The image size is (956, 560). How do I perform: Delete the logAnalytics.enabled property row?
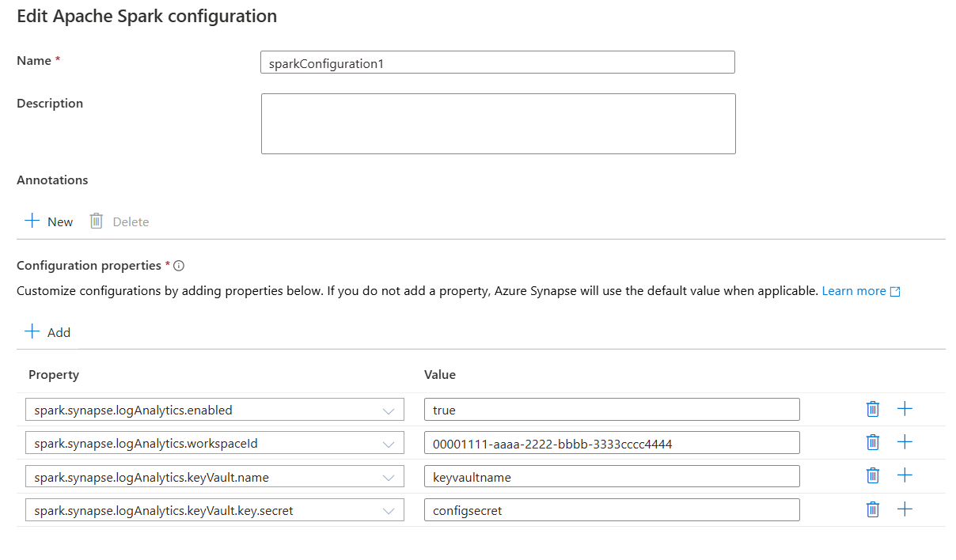pyautogui.click(x=873, y=409)
